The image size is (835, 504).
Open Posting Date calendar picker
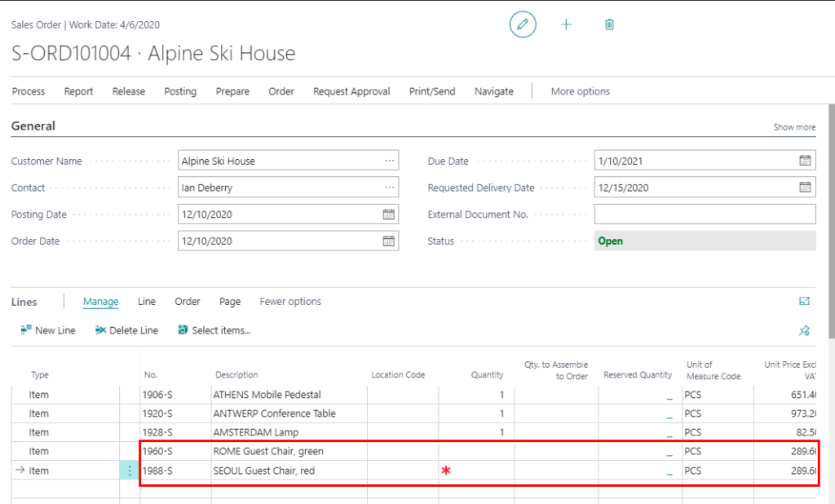(389, 214)
